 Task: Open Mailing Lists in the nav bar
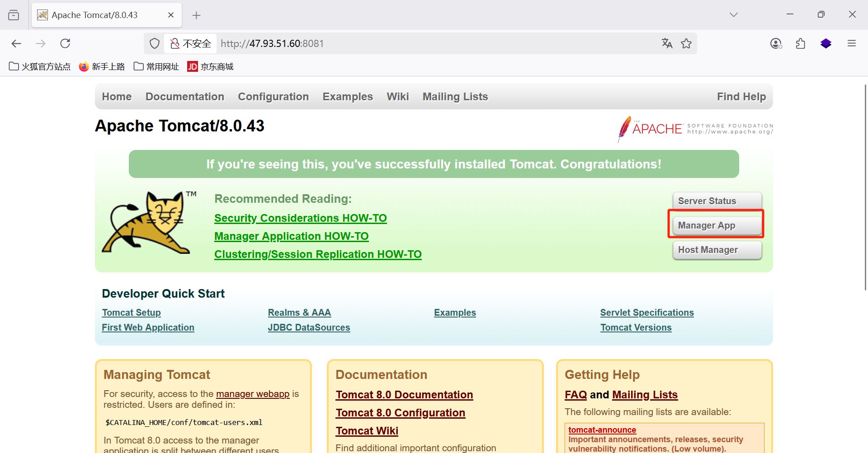click(x=455, y=97)
